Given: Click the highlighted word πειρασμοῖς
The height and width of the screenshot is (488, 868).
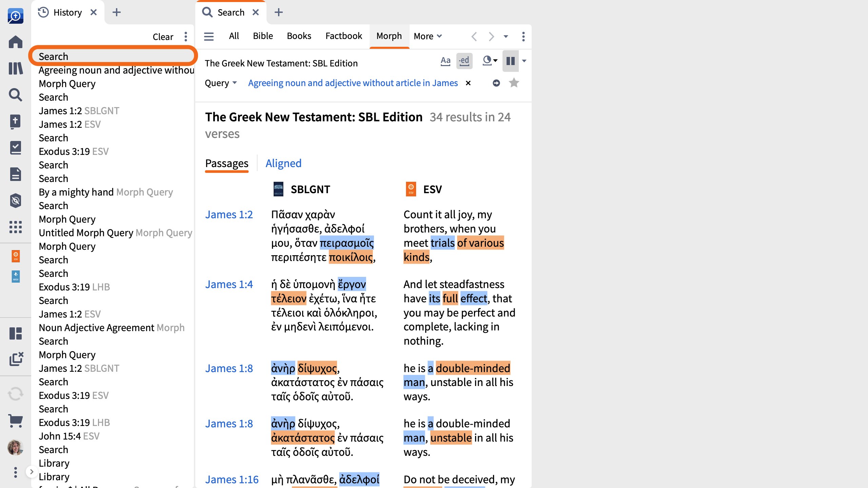Looking at the screenshot, I should click(347, 243).
